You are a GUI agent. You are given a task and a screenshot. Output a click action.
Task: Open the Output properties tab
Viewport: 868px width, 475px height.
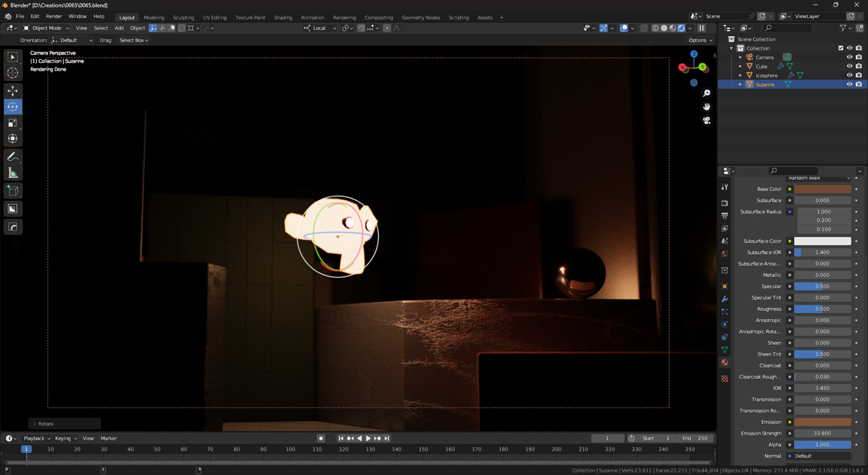[725, 216]
